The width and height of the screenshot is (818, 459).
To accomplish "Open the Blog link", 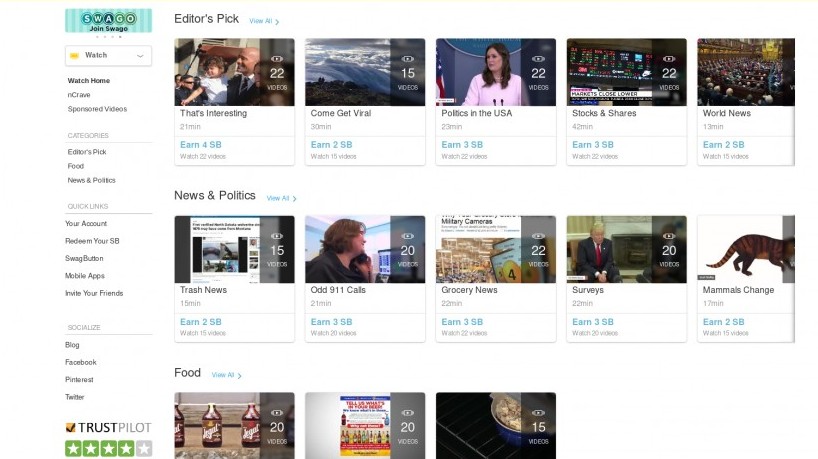I will [x=72, y=345].
